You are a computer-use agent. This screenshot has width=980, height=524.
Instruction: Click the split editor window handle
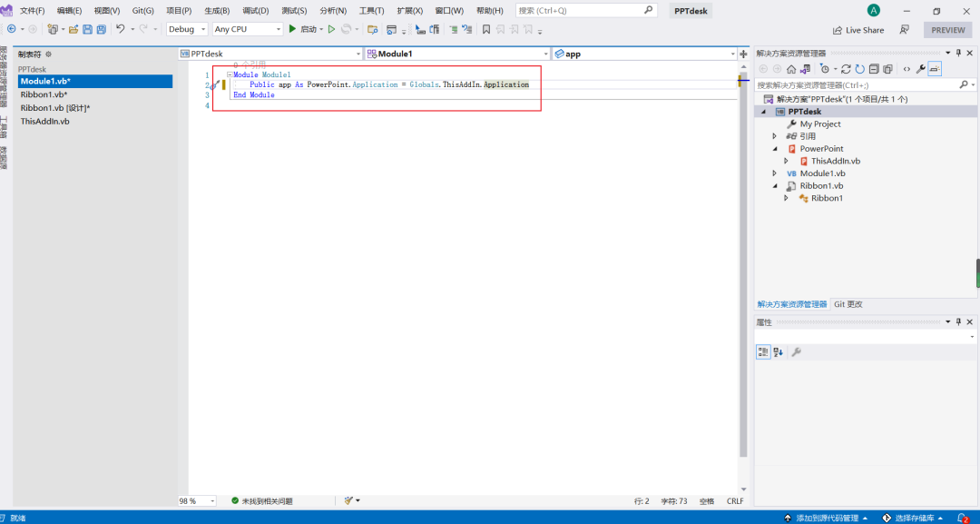pos(743,54)
